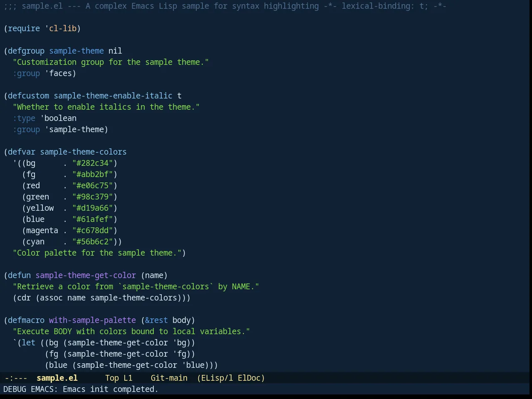This screenshot has width=532, height=399.
Task: Click the color string "#61afef"
Action: click(x=92, y=219)
